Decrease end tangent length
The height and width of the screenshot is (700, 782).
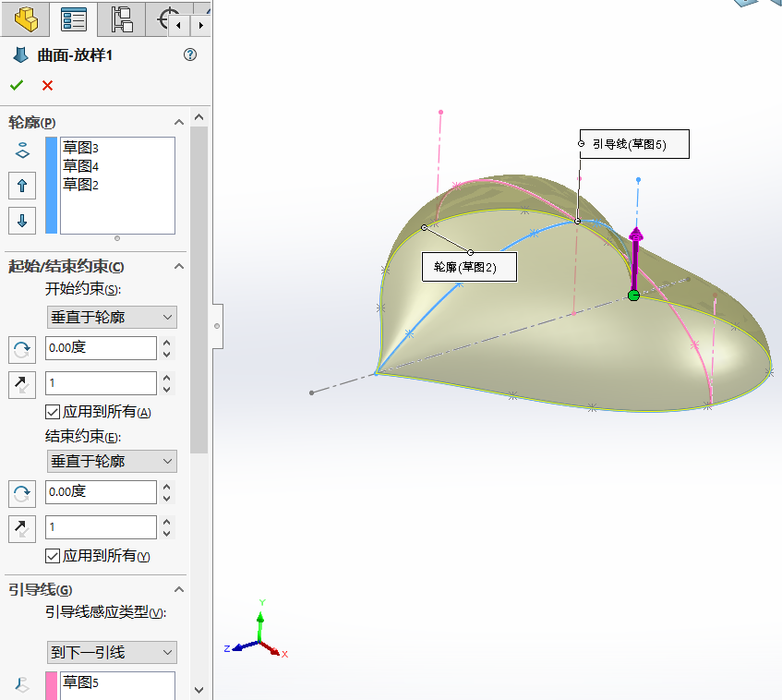pos(167,534)
